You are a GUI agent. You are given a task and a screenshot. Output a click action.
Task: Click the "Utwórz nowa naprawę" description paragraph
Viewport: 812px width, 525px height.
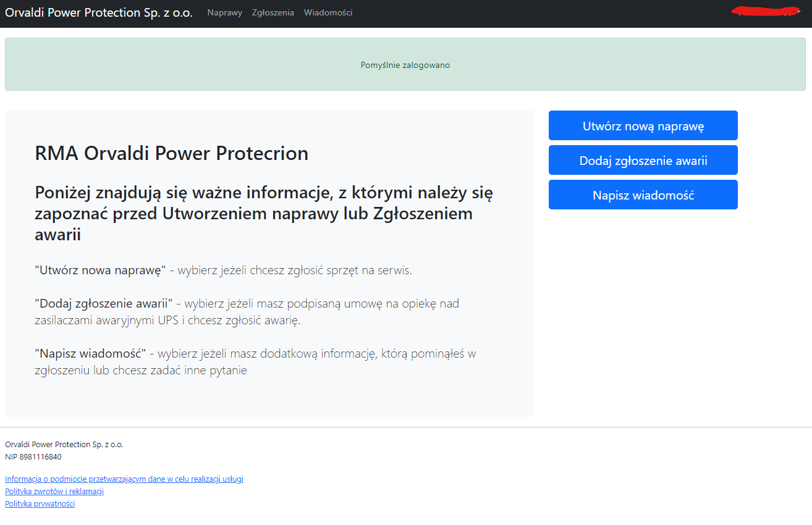pos(222,271)
